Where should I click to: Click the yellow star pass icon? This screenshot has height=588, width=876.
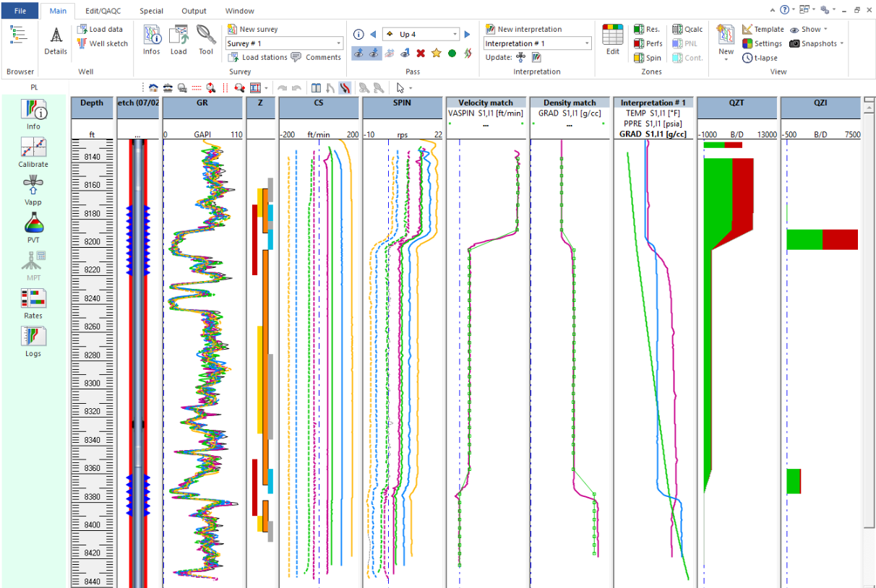pyautogui.click(x=436, y=53)
